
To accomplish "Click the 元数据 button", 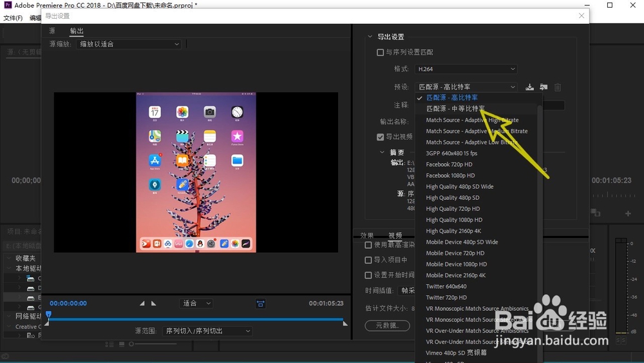I will [x=387, y=326].
